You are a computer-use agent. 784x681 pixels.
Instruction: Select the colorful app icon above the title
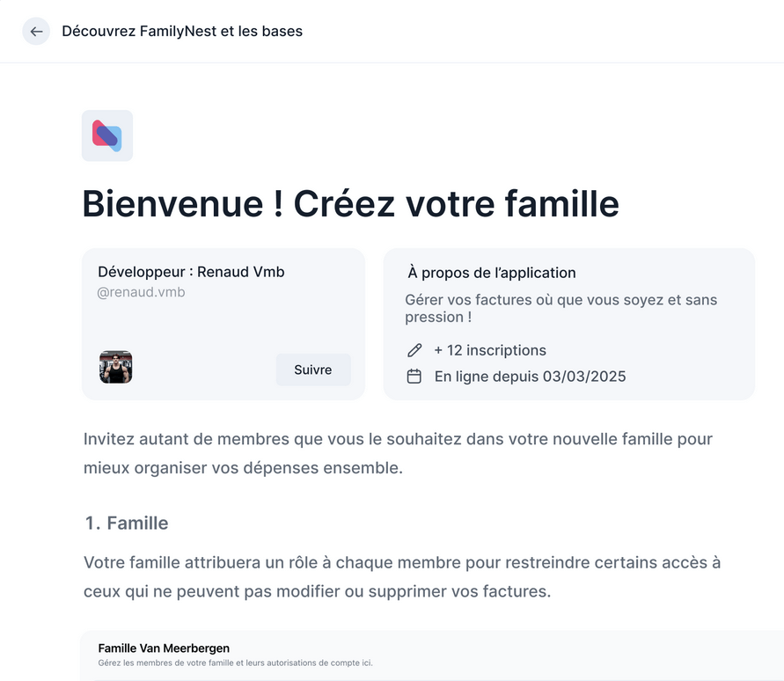[106, 135]
